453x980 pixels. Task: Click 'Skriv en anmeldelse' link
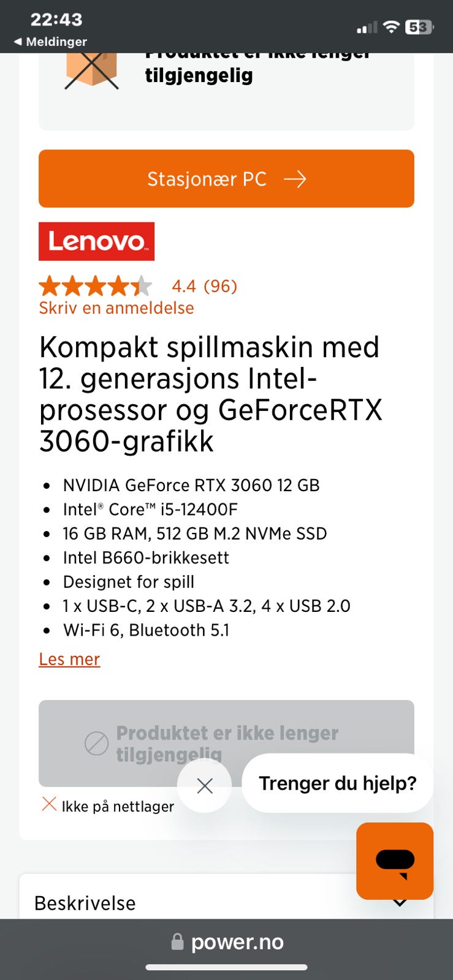click(x=116, y=308)
